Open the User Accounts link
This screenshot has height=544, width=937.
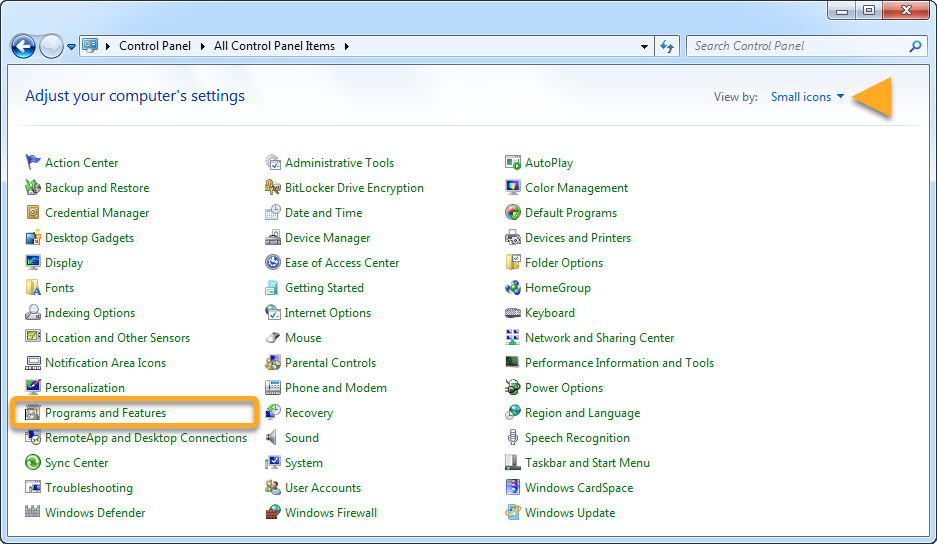point(322,488)
